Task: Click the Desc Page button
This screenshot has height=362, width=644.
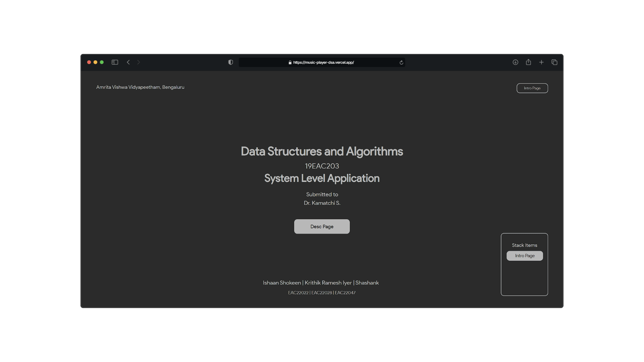Action: pyautogui.click(x=322, y=227)
